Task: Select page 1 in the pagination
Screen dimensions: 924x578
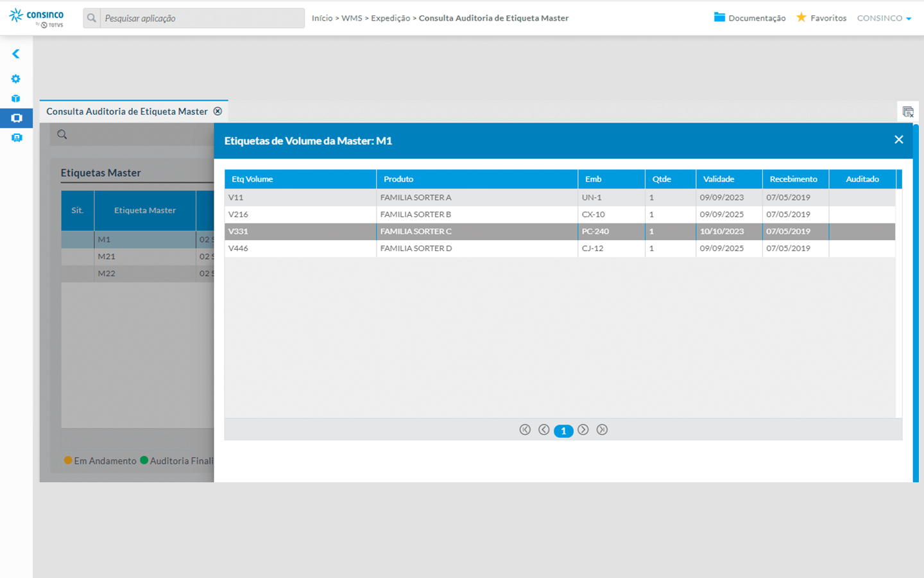Action: (x=563, y=431)
